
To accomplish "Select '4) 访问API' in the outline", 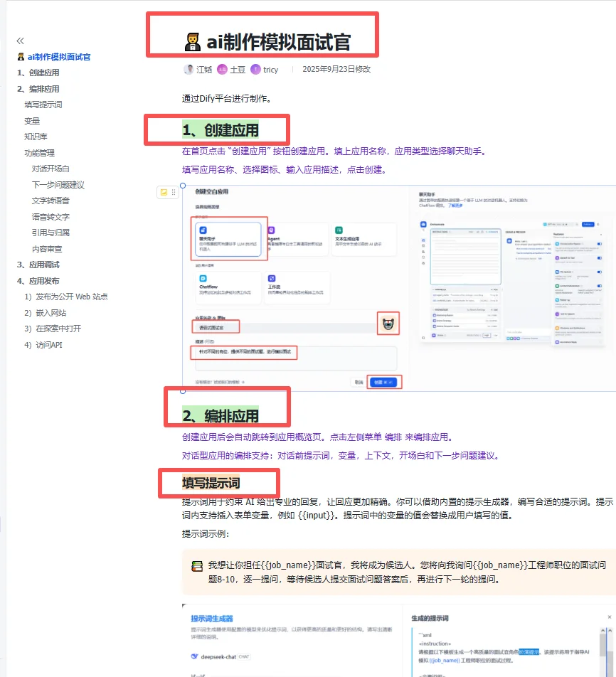I will tap(43, 345).
